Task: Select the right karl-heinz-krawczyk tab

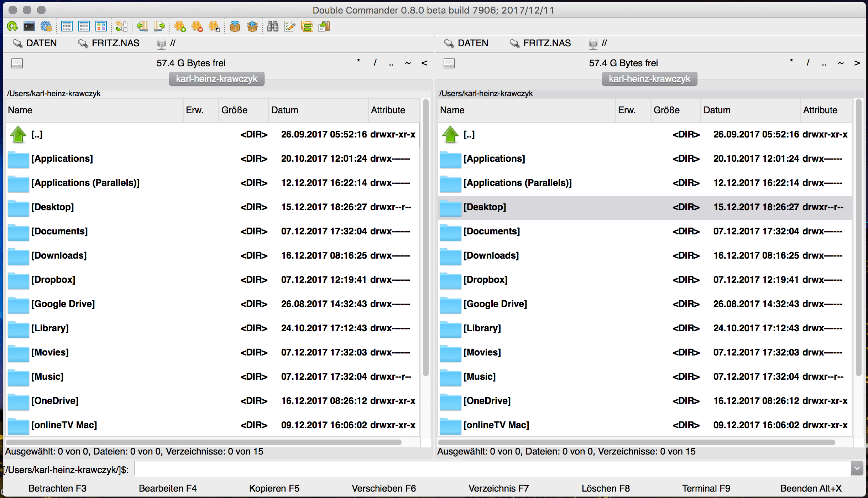Action: pos(649,79)
